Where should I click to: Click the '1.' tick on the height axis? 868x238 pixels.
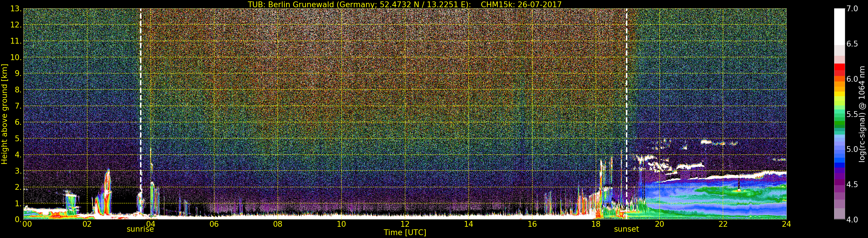[18, 203]
